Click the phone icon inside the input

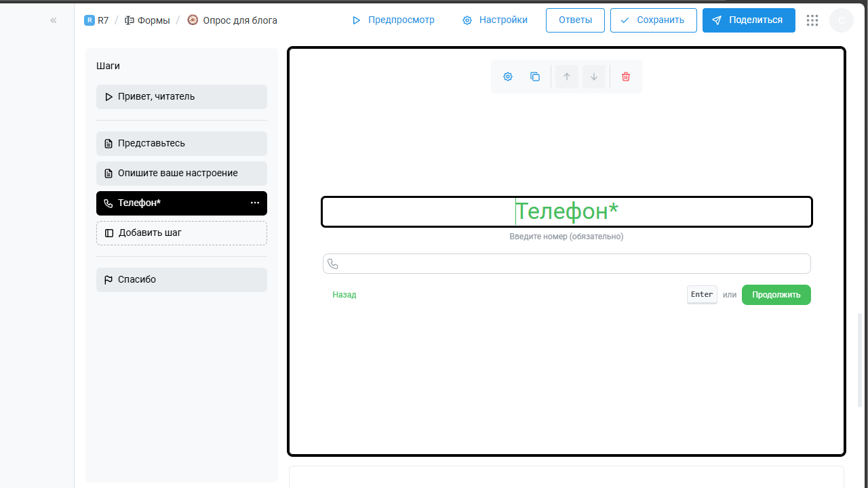pyautogui.click(x=332, y=264)
